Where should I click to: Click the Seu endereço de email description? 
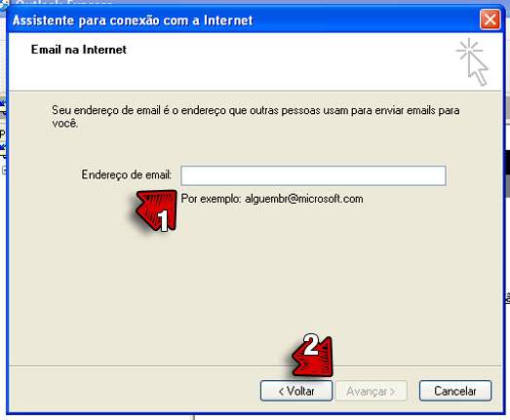[x=255, y=116]
